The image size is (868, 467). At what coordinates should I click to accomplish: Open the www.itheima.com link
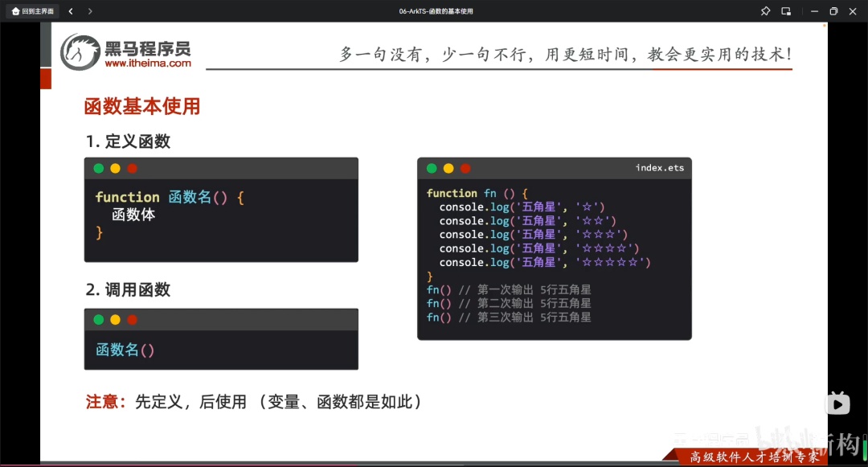[x=148, y=63]
